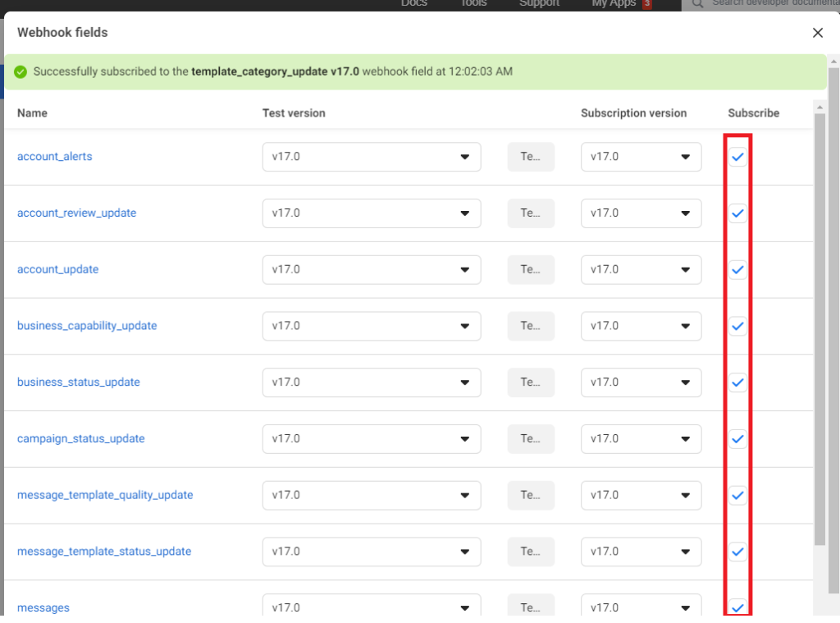Open Subscription version dropdown for business_capability_update
This screenshot has width=840, height=623.
(641, 326)
